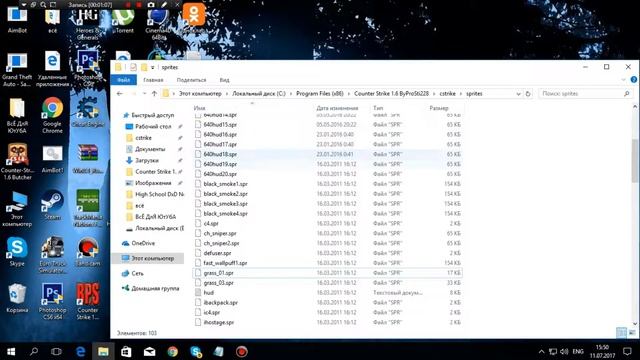This screenshot has width=640, height=360.
Task: Open the red recorder icon in taskbar
Action: 242,351
